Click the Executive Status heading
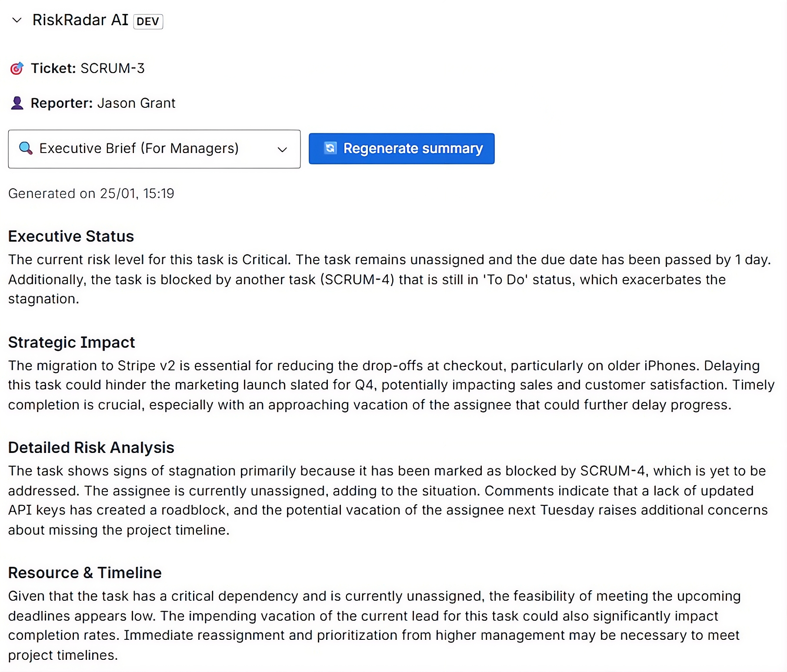Image resolution: width=787 pixels, height=672 pixels. [71, 236]
